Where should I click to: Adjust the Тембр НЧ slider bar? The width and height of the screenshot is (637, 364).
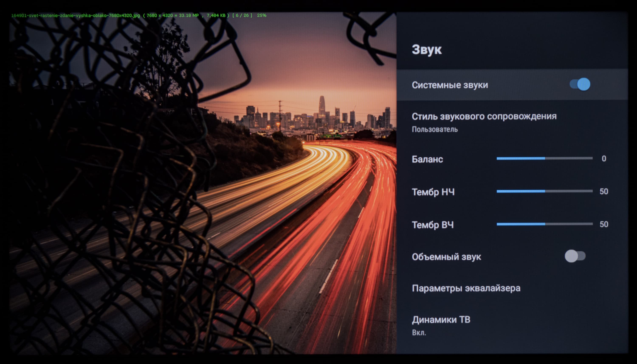pyautogui.click(x=544, y=191)
